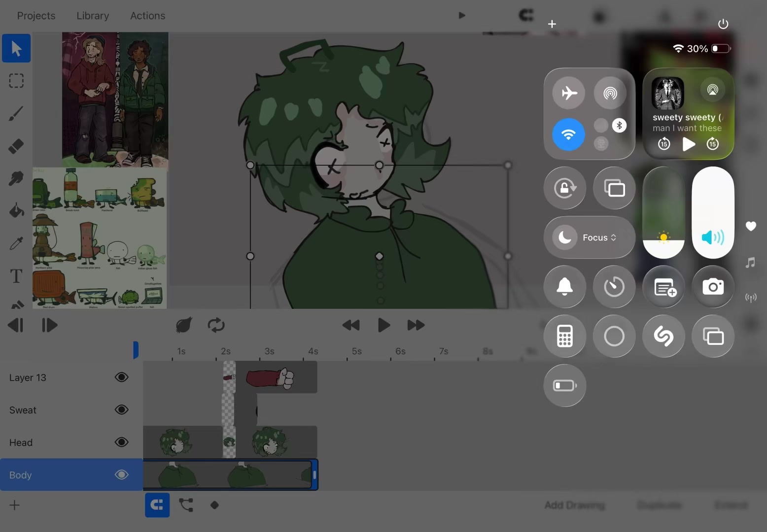The width and height of the screenshot is (767, 532).
Task: Choose the marquee selection tool
Action: [x=16, y=80]
